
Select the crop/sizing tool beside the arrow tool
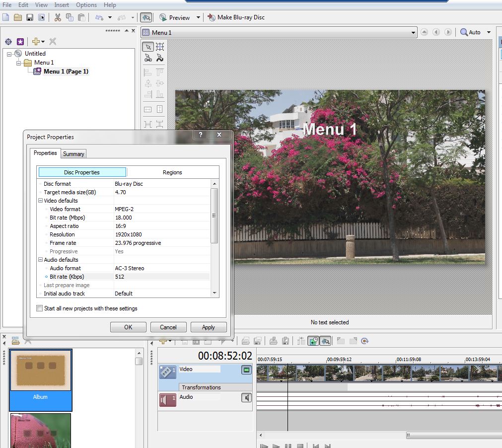pos(160,47)
